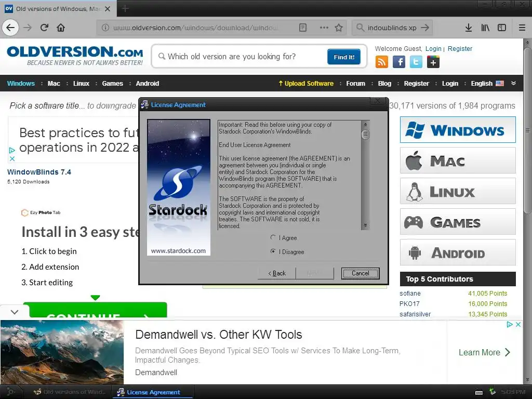Go back with the browser back arrow
Screen dimensions: 532x399
(x=10, y=28)
